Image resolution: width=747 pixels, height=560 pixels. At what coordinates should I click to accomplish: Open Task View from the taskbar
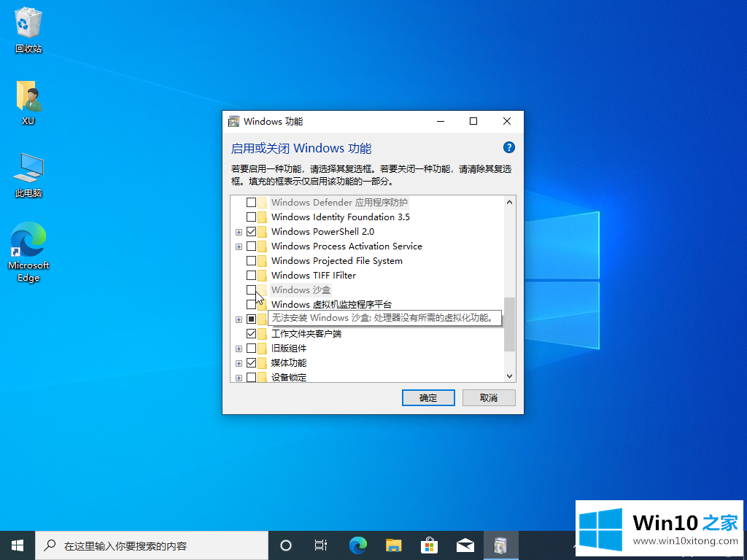(x=321, y=545)
